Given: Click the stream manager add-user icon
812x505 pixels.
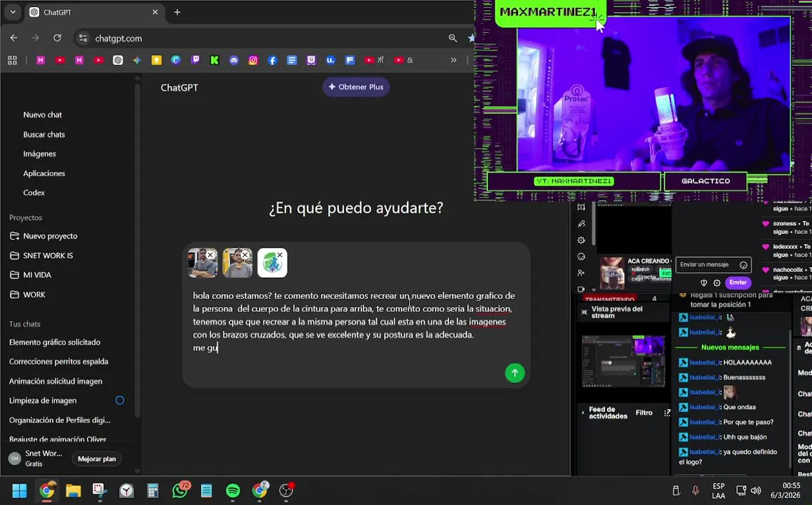Looking at the screenshot, I should click(x=581, y=273).
